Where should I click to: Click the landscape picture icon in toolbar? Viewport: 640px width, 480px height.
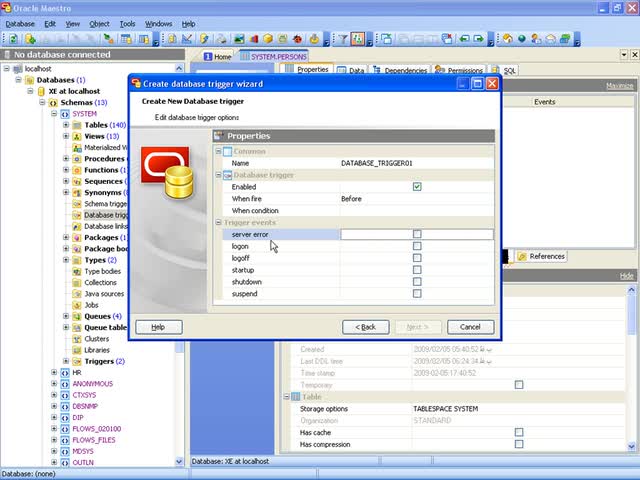click(x=239, y=39)
